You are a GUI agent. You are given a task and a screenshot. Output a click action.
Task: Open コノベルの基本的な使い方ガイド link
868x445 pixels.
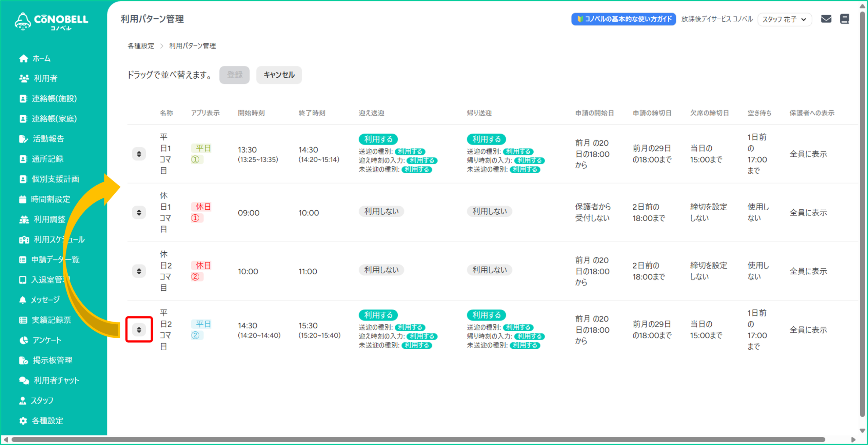pyautogui.click(x=624, y=19)
